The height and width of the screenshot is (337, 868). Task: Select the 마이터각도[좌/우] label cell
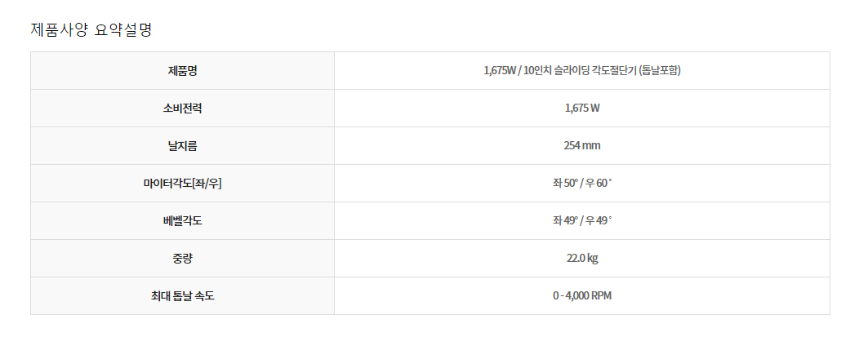point(182,184)
